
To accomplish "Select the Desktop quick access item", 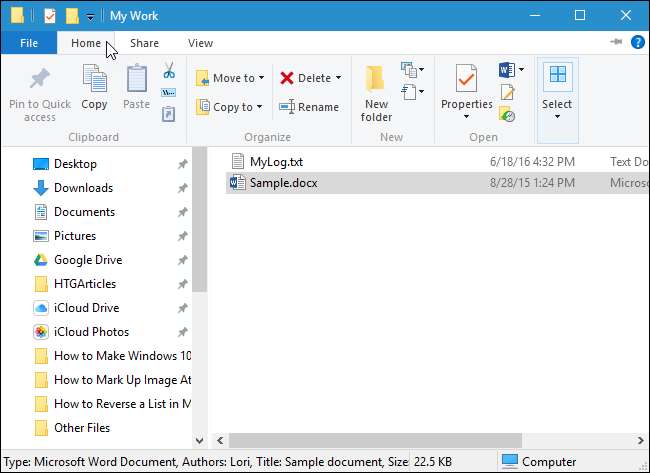I will [75, 164].
